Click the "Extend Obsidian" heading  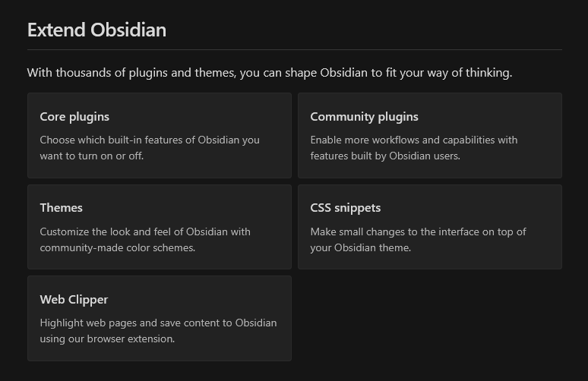(x=96, y=30)
